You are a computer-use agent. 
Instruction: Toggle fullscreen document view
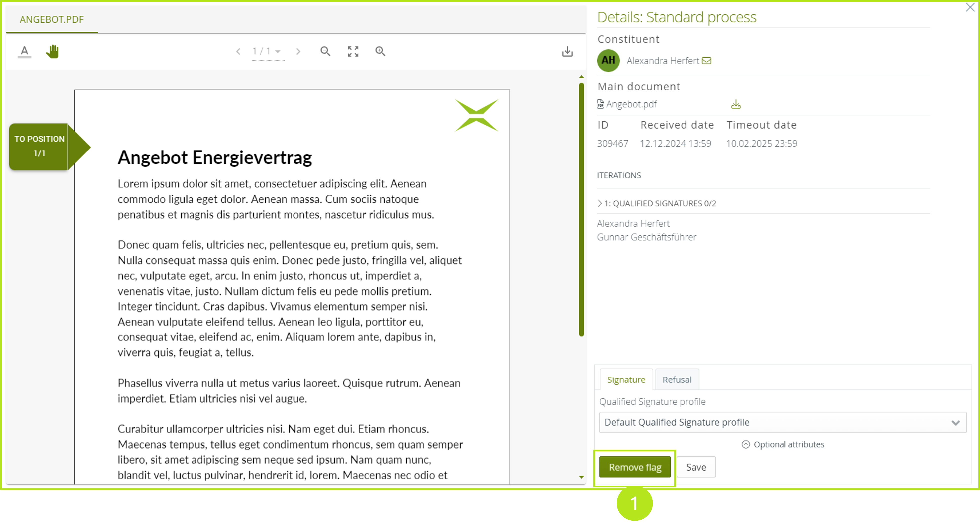click(353, 51)
